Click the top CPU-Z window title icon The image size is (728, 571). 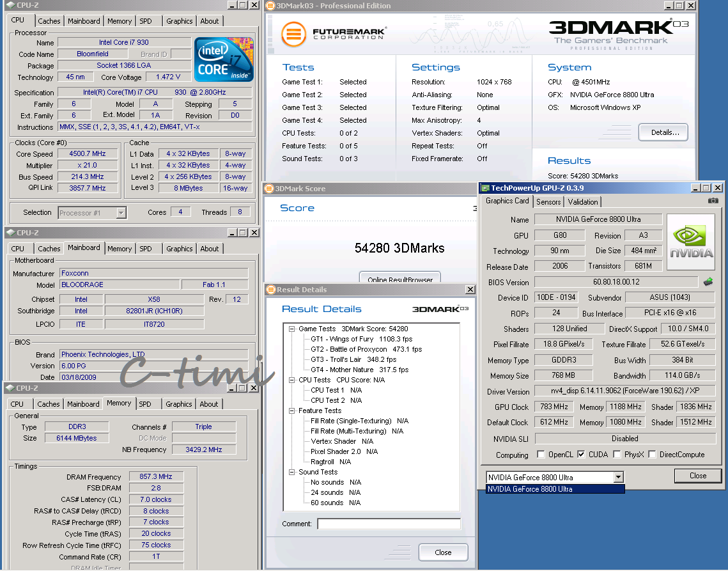pos(10,5)
